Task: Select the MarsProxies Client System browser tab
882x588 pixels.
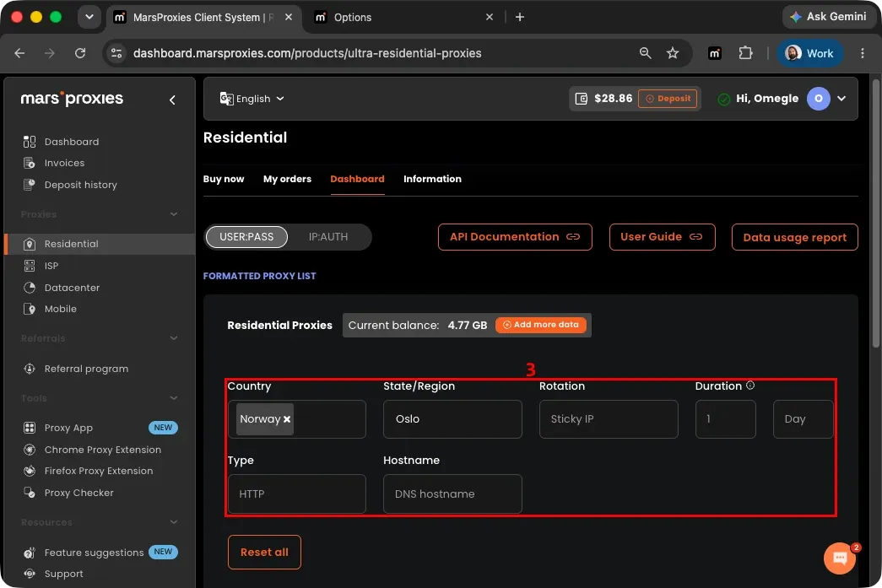Action: (203, 18)
